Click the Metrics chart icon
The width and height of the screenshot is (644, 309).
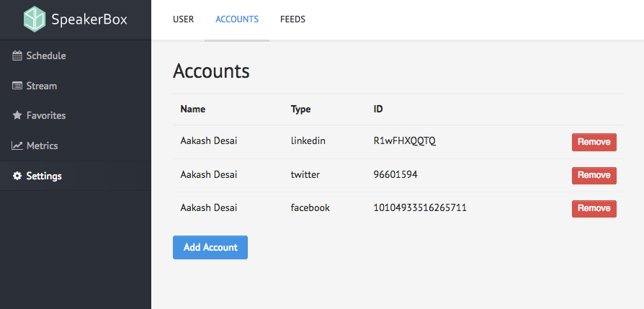17,145
